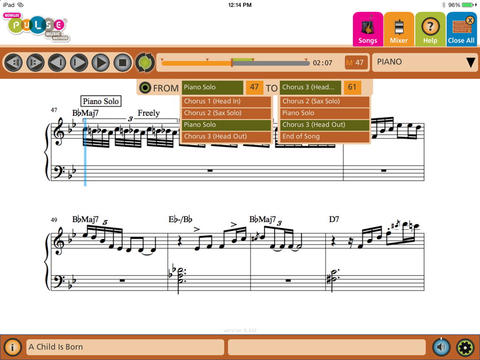480x360 pixels.
Task: Click the song progress bar
Action: 235,63
